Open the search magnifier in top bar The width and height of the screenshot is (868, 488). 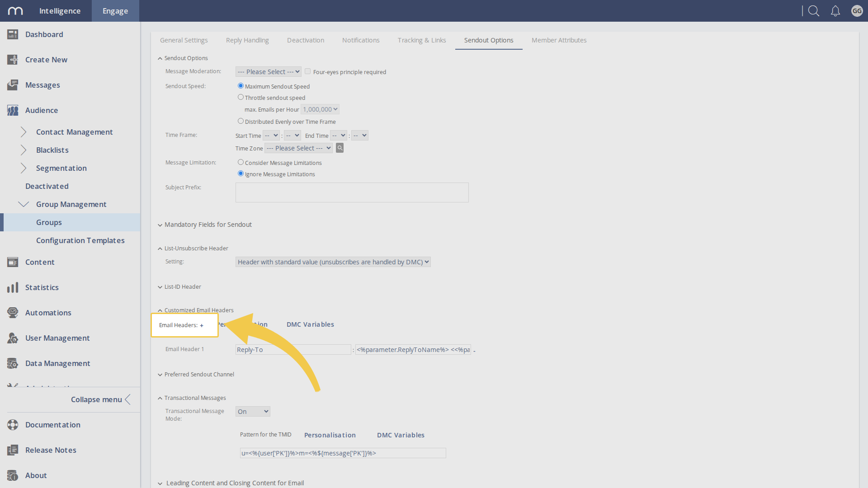[x=814, y=11]
